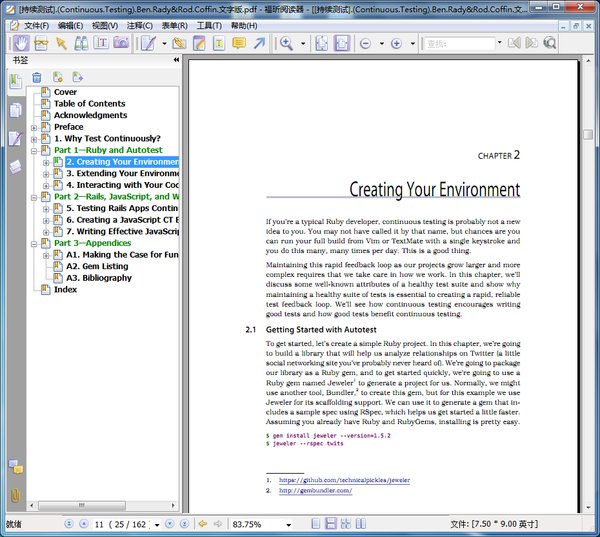The image size is (600, 537).
Task: Click the magnifier Zoom In tool
Action: tap(286, 43)
